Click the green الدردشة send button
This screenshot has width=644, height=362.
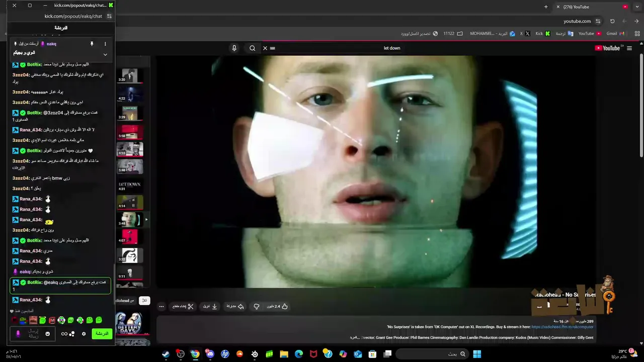pos(102,334)
